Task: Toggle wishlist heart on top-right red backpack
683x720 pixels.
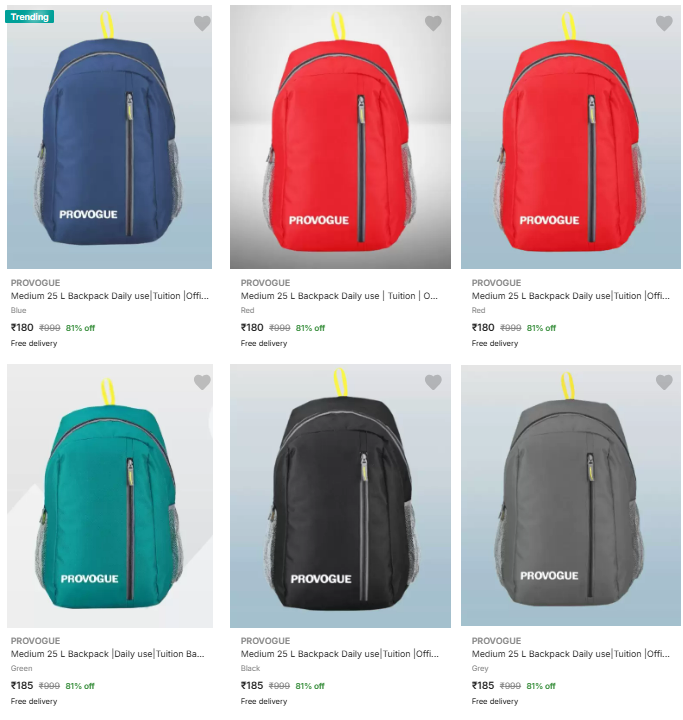Action: 664,23
